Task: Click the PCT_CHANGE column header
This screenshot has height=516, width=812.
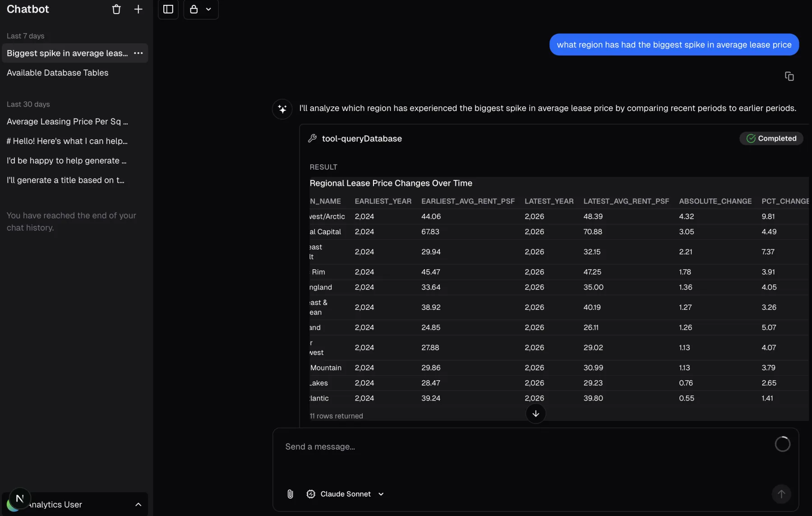Action: point(785,201)
